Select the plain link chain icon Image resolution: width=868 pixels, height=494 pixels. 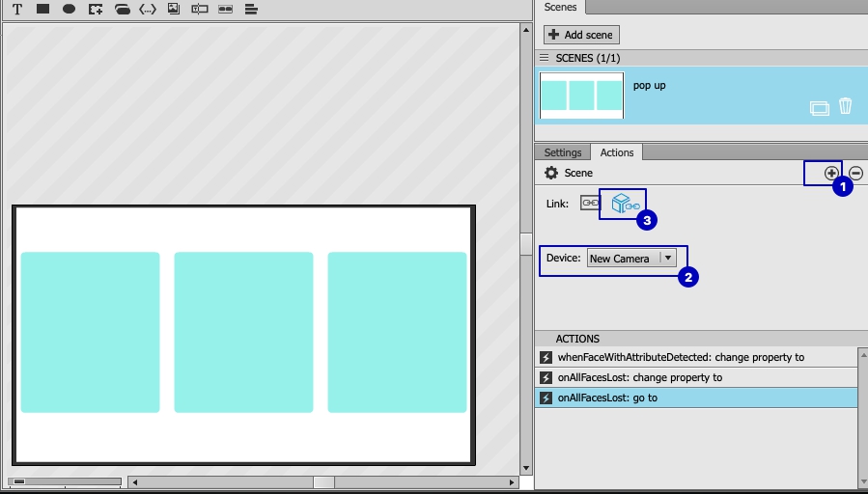pyautogui.click(x=590, y=203)
